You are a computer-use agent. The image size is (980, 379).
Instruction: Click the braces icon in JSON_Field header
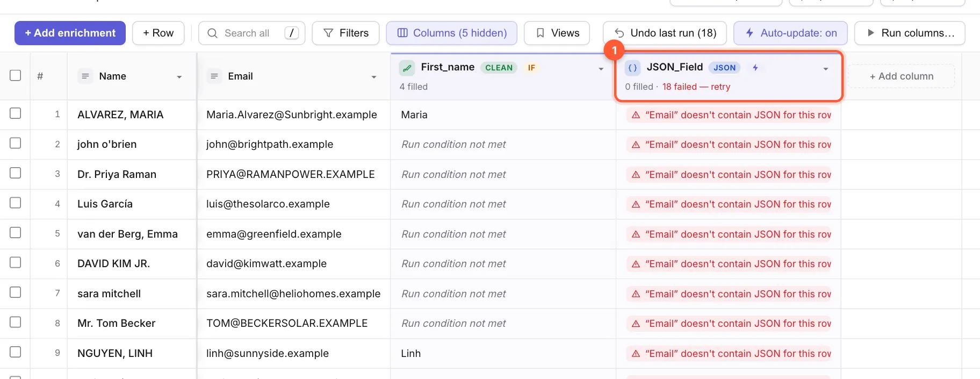(633, 68)
